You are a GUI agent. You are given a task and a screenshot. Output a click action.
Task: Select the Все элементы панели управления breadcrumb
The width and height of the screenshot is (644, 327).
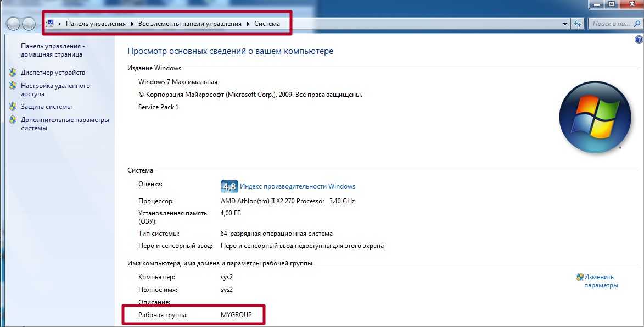(189, 24)
